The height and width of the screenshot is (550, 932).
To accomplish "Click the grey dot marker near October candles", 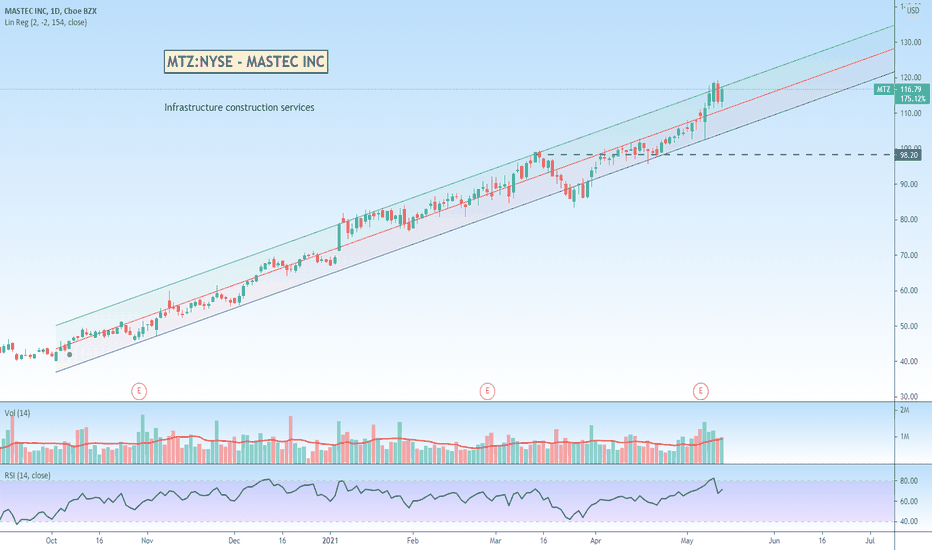I will [x=70, y=354].
